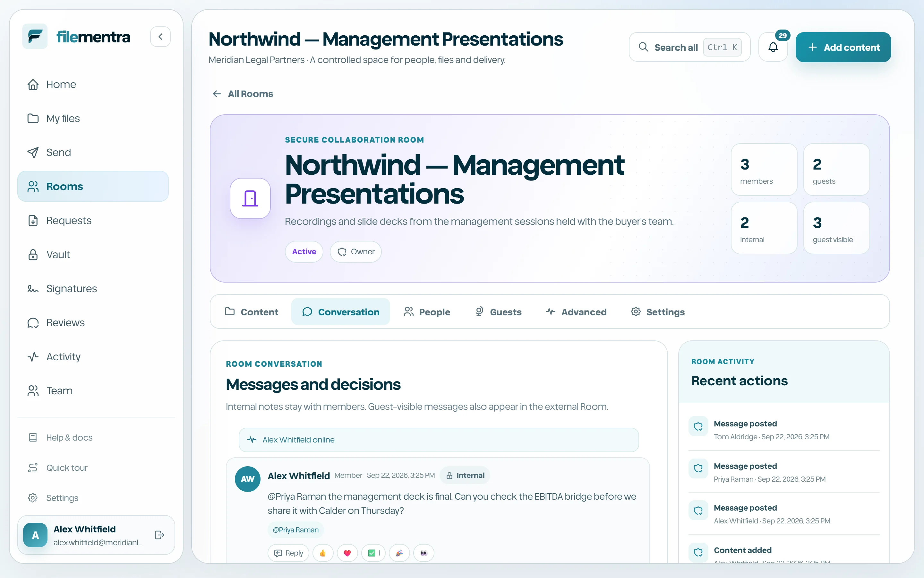Start the Quick tour

point(93,468)
